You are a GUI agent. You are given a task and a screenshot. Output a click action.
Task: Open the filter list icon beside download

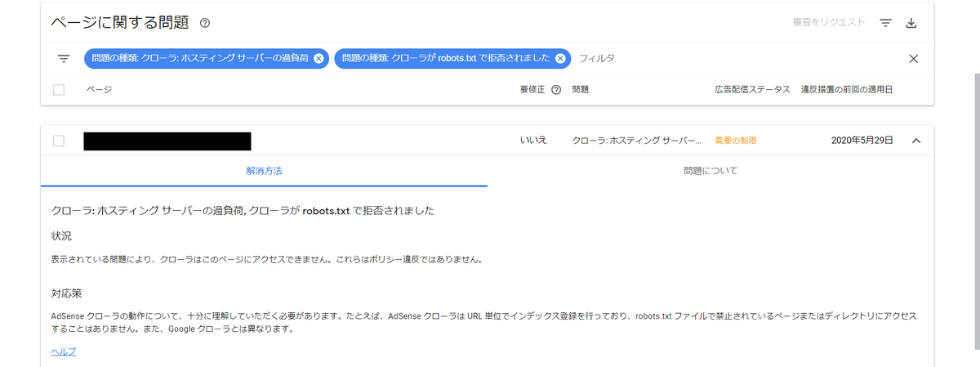pos(886,23)
